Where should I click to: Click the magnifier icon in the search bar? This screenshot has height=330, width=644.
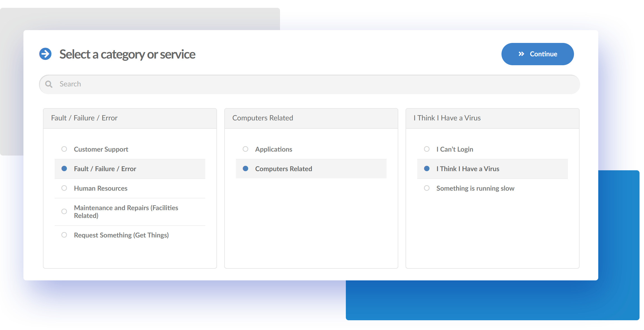pyautogui.click(x=49, y=84)
